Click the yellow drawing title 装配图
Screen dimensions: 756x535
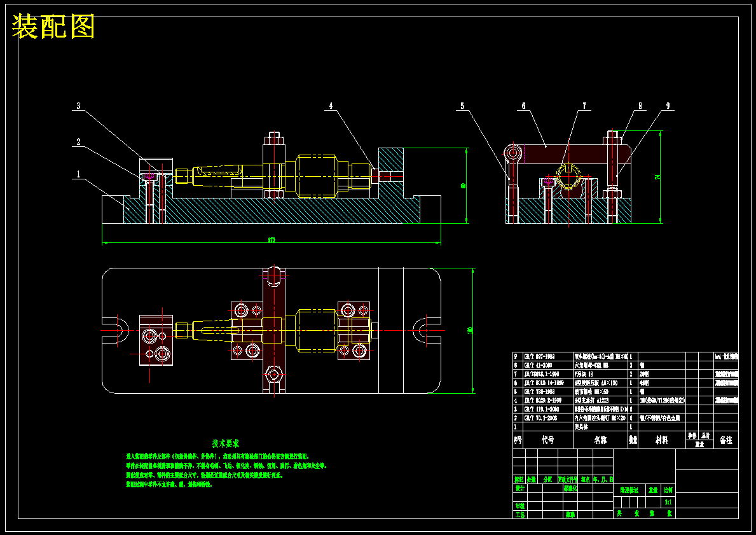click(x=53, y=27)
